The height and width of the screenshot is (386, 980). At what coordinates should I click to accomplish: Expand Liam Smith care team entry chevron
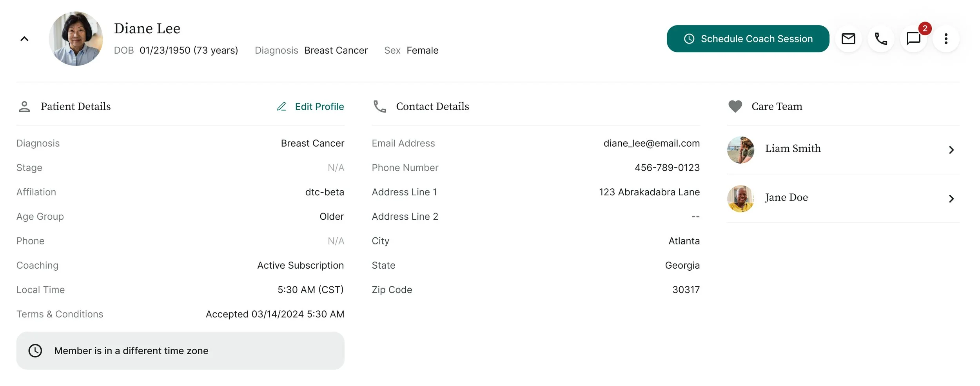coord(951,150)
